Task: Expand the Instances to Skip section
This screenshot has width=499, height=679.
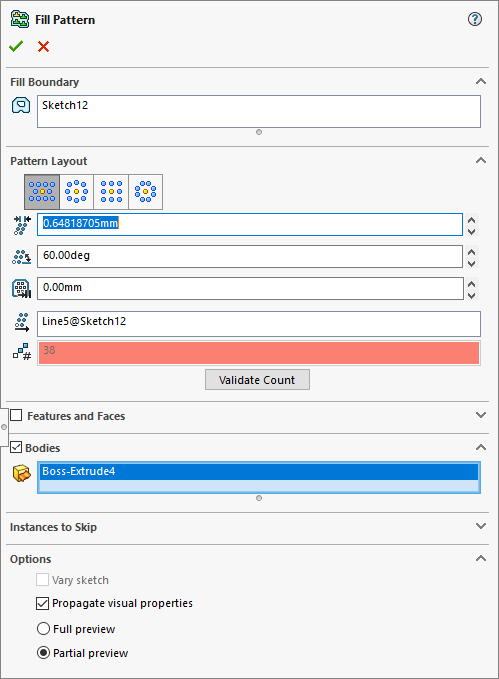Action: 481,526
